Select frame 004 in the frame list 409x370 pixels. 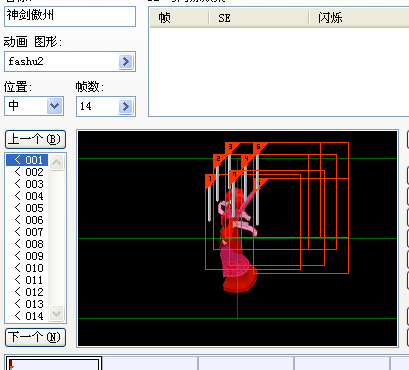tap(27, 196)
